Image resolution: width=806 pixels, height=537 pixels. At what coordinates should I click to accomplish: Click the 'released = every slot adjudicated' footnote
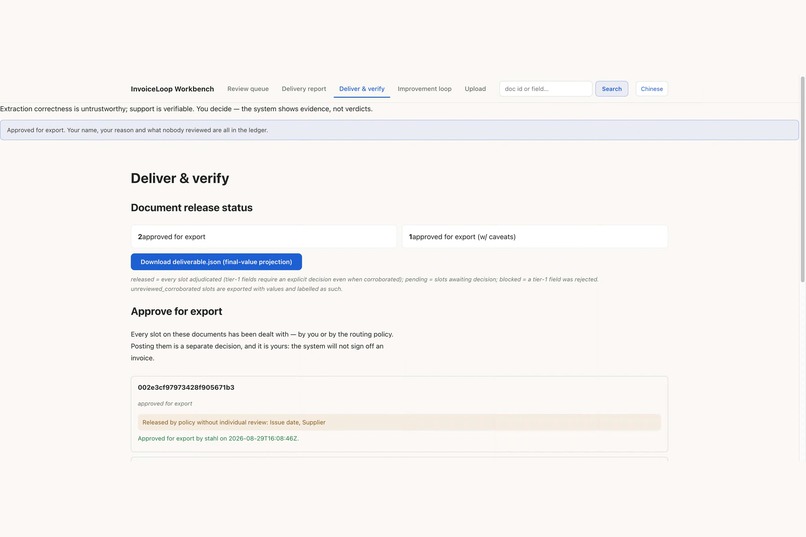click(364, 284)
